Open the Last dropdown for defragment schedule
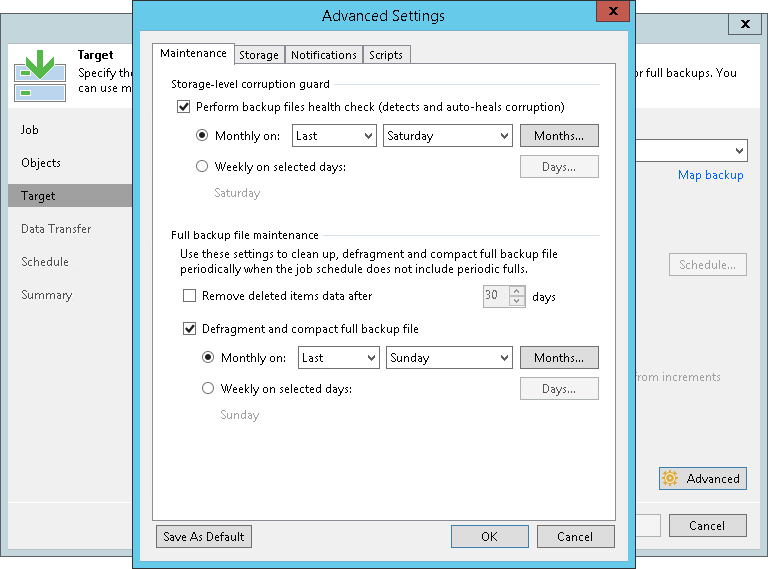The width and height of the screenshot is (768, 569). 338,357
